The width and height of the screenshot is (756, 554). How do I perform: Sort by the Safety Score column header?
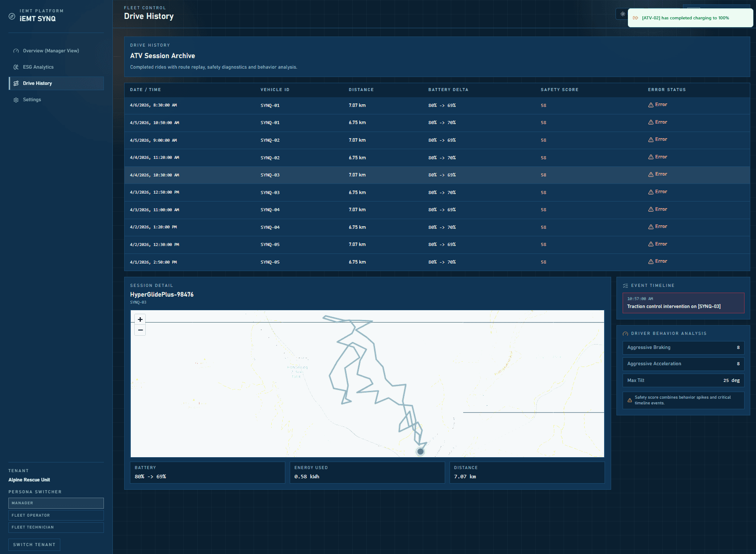(559, 90)
